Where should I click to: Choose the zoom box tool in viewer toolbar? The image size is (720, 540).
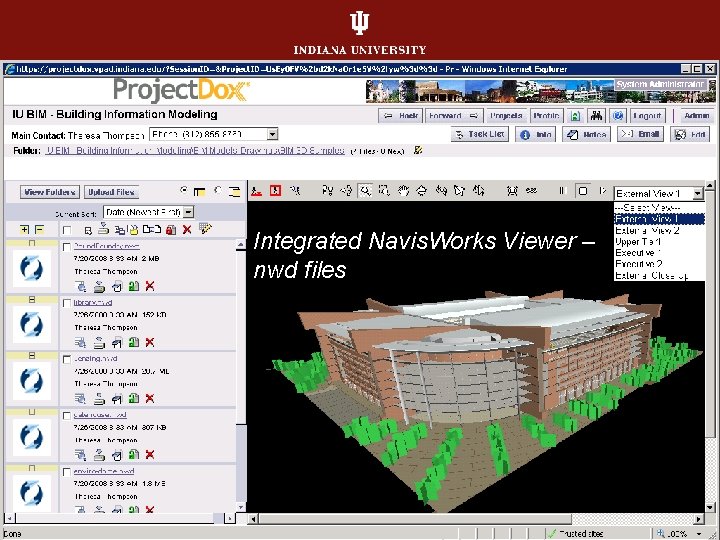(x=384, y=191)
